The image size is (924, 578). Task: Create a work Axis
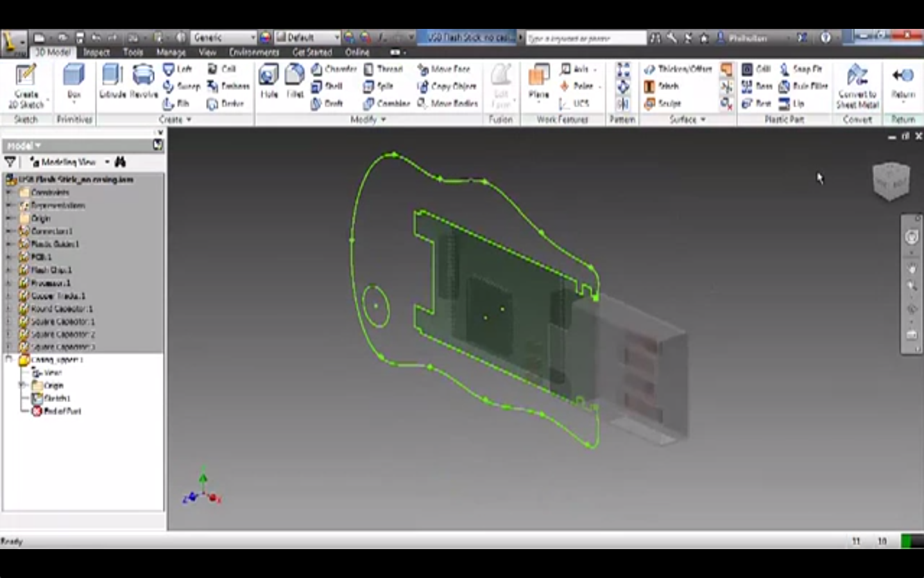pyautogui.click(x=574, y=69)
